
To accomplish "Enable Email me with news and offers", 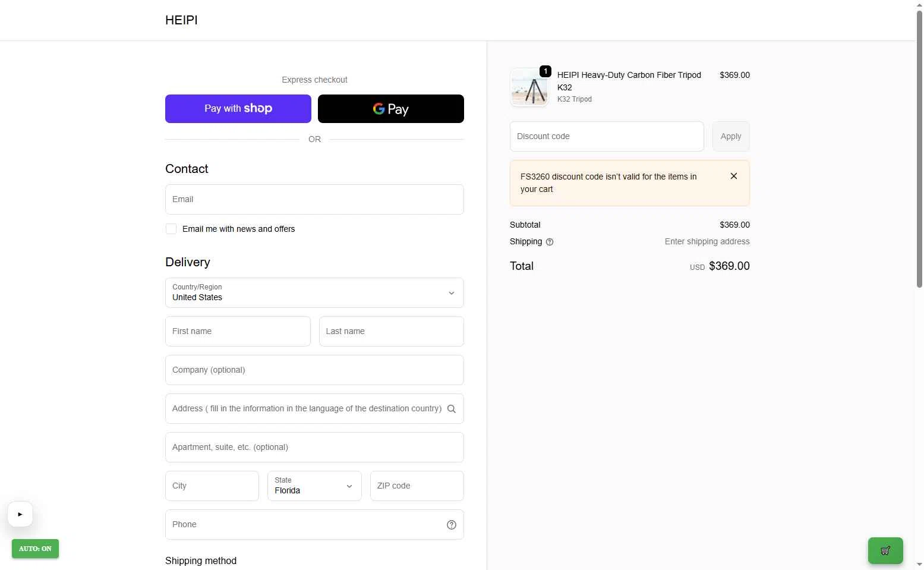I will (171, 229).
